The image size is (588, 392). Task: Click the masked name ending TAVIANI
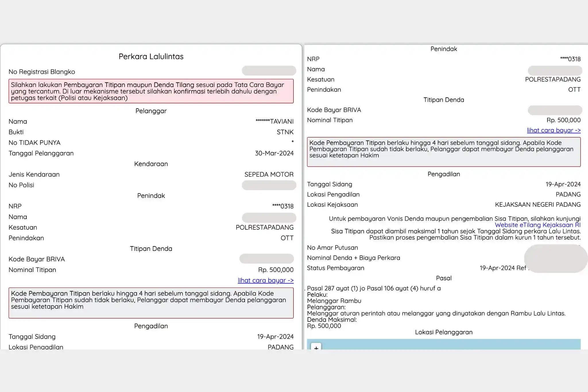[275, 121]
